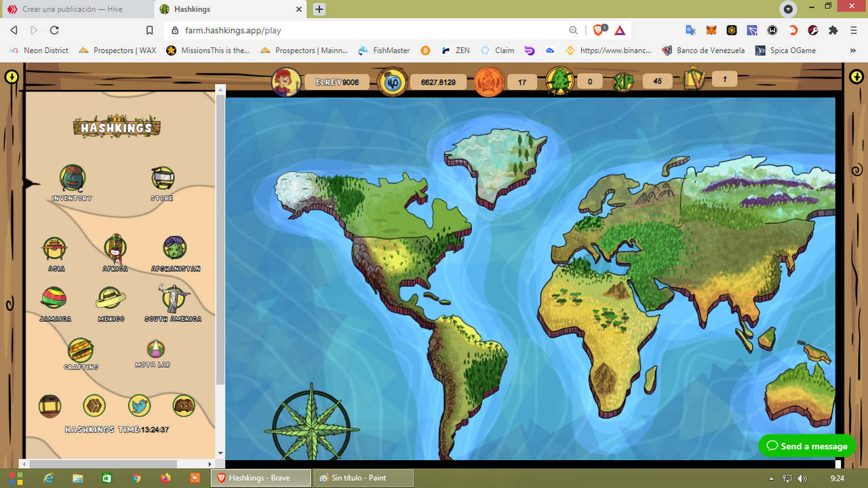Switch to Sin título - Paint window
The height and width of the screenshot is (488, 868).
point(363,478)
